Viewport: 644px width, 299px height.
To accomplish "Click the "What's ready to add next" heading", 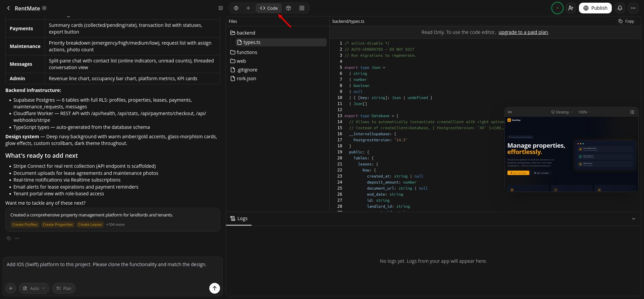I will click(42, 156).
